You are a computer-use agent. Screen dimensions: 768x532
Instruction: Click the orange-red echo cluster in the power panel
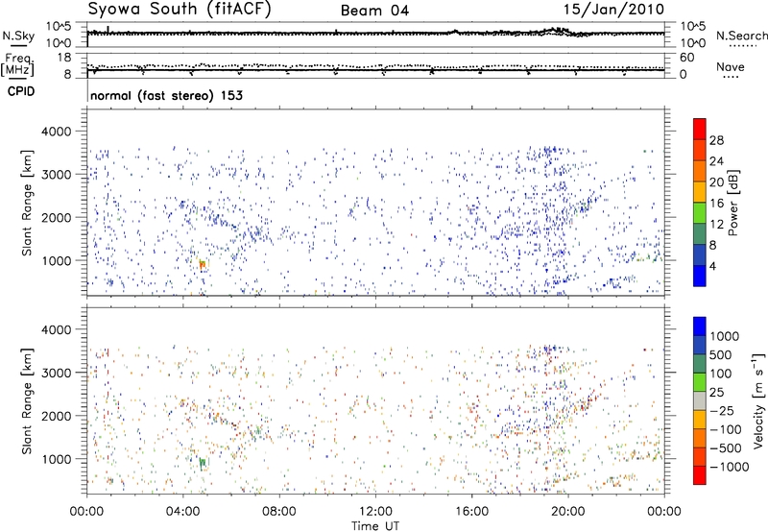202,264
